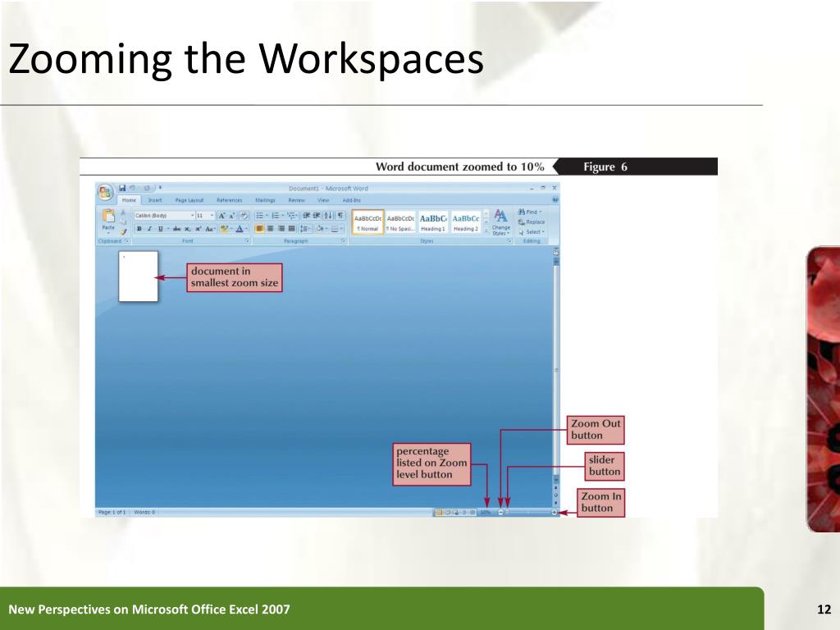This screenshot has width=840, height=630.
Task: Click the Sort icon in Paragraph group
Action: (x=328, y=216)
